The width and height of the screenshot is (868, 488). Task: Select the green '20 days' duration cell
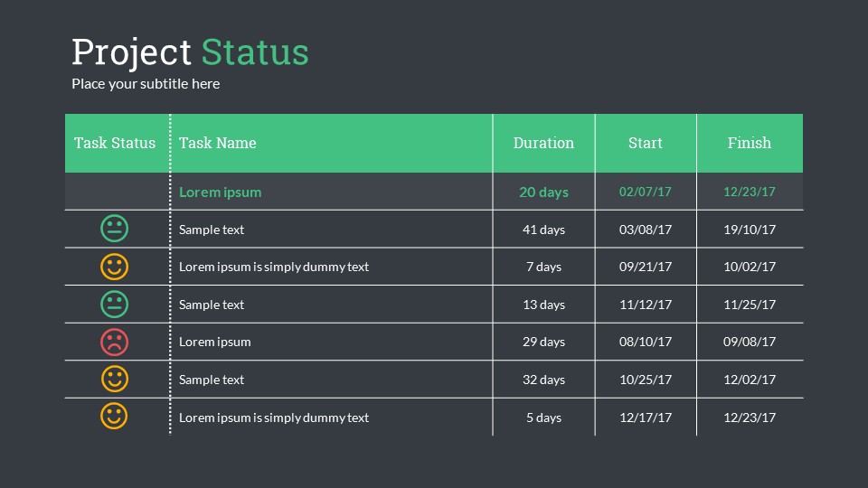tap(543, 192)
